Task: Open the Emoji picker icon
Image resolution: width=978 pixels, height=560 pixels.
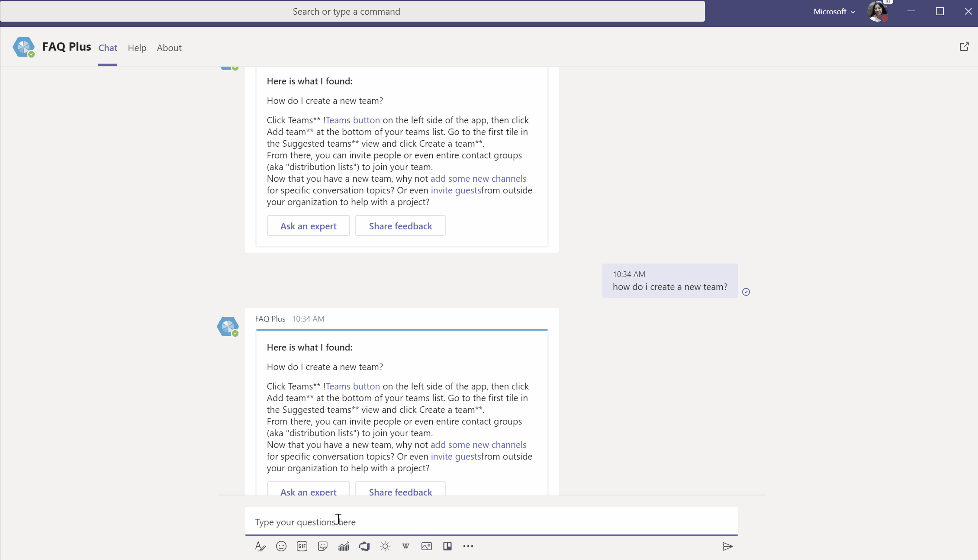Action: (x=281, y=546)
